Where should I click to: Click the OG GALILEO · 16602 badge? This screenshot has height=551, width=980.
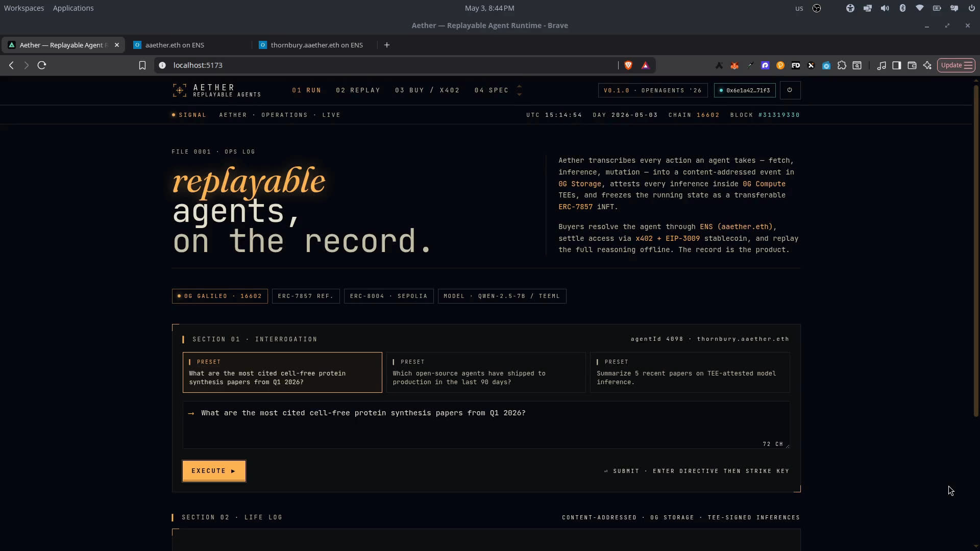coord(220,296)
